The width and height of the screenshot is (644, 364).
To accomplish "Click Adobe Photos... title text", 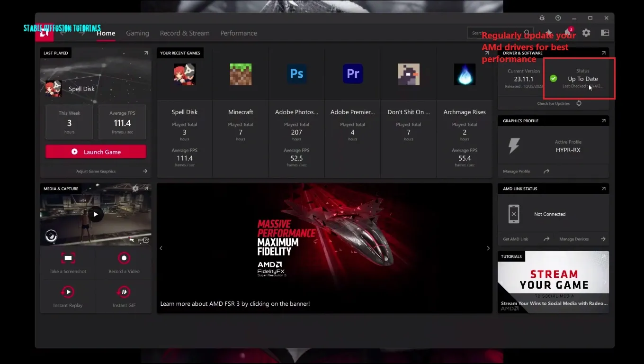I will coord(296,112).
